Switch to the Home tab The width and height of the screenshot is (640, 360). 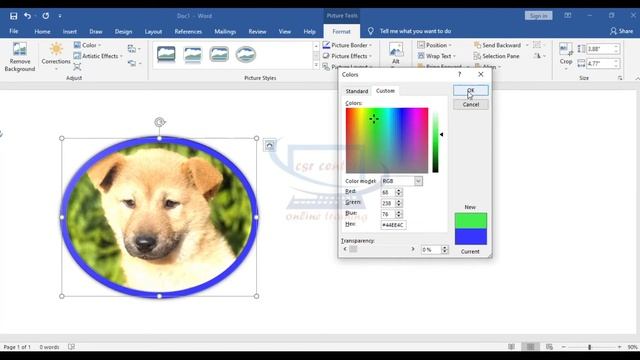pos(42,31)
